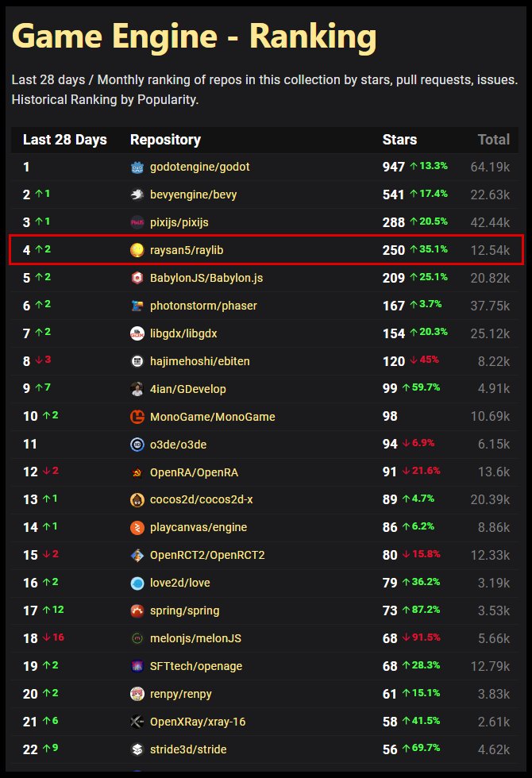
Task: Open the MonoGame/MonoGame repository link
Action: [x=213, y=417]
